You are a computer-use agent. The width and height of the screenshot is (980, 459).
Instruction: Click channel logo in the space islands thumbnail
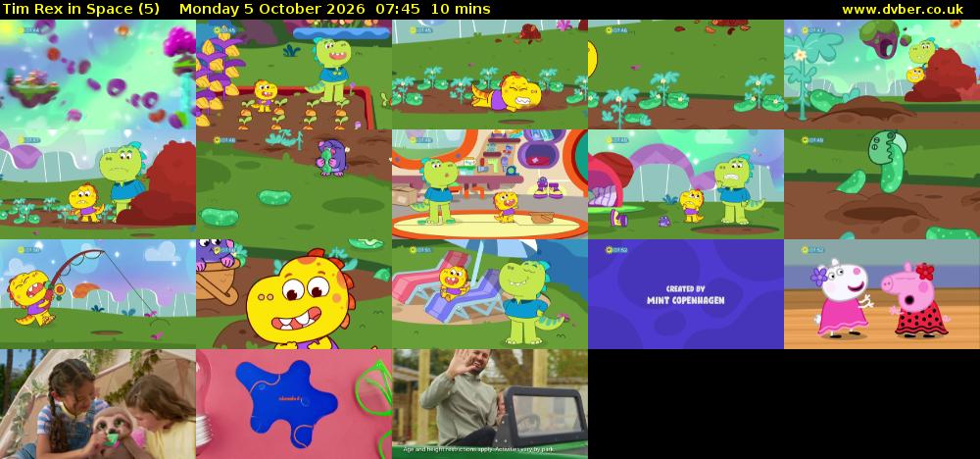coord(28,30)
